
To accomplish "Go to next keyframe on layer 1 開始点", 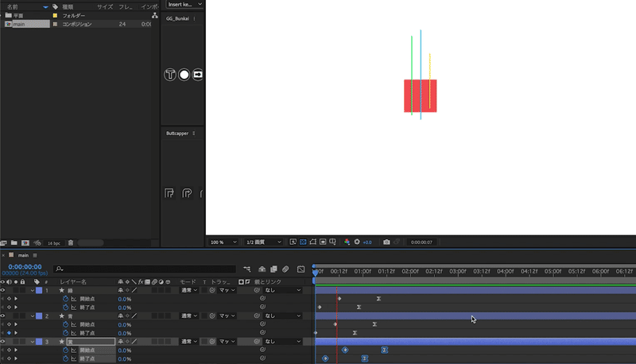I will pyautogui.click(x=16, y=299).
